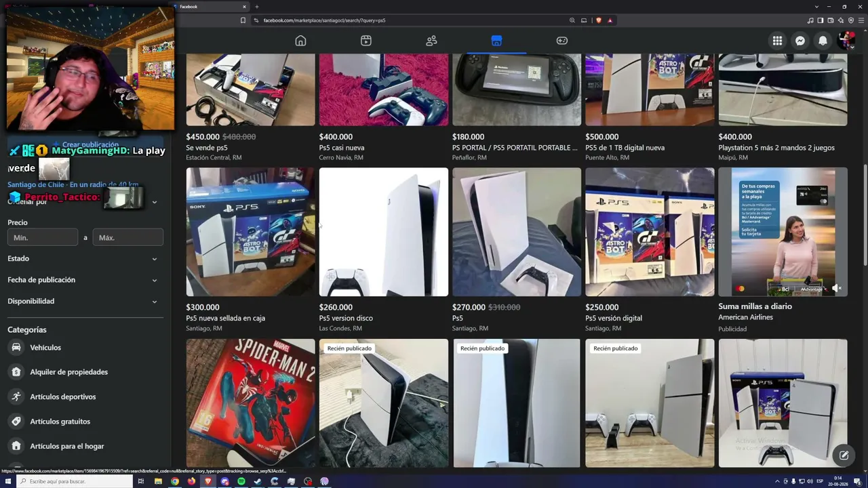This screenshot has height=488, width=868.
Task: Click the Artículos gratuitos category icon
Action: pos(16,422)
